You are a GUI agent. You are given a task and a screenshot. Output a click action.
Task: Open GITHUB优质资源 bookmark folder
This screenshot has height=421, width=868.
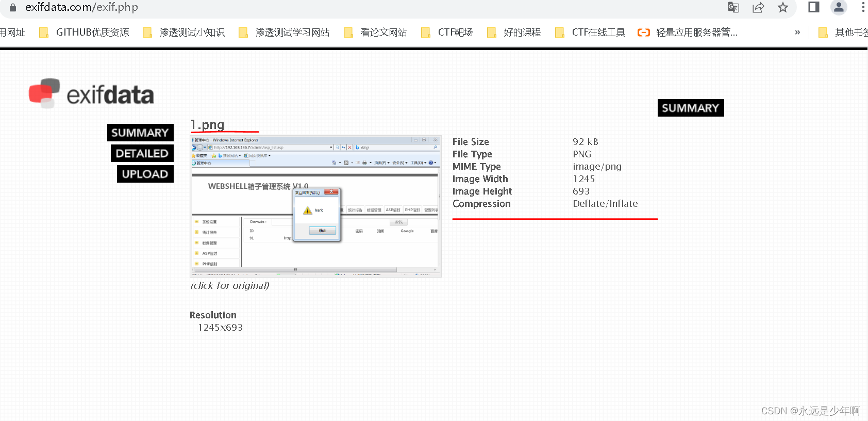(x=85, y=33)
